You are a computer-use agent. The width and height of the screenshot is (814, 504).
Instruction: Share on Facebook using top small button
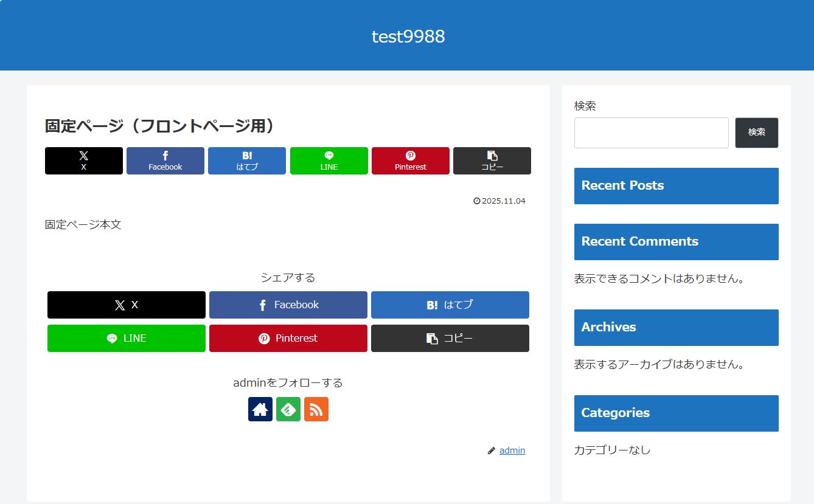pos(165,161)
